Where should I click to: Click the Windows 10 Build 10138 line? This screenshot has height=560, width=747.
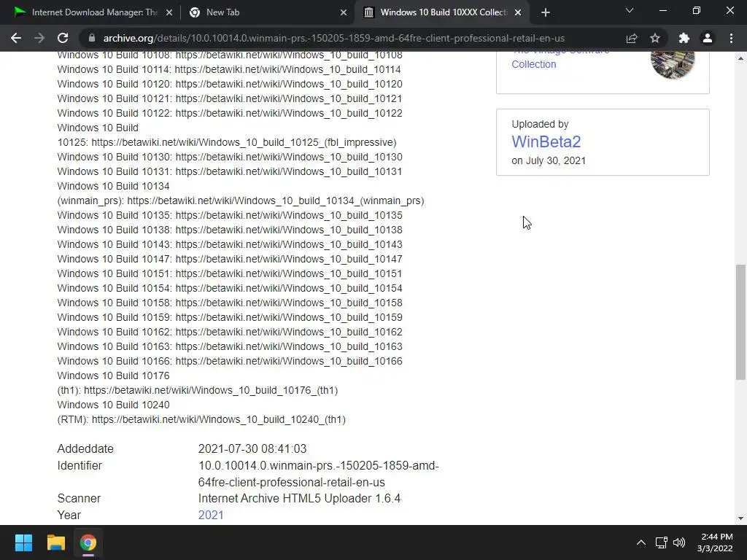230,230
